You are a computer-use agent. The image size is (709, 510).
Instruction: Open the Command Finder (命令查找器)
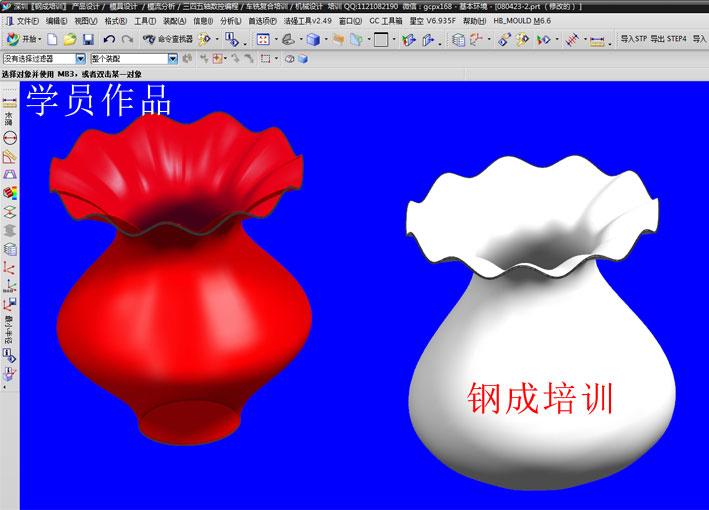click(168, 39)
